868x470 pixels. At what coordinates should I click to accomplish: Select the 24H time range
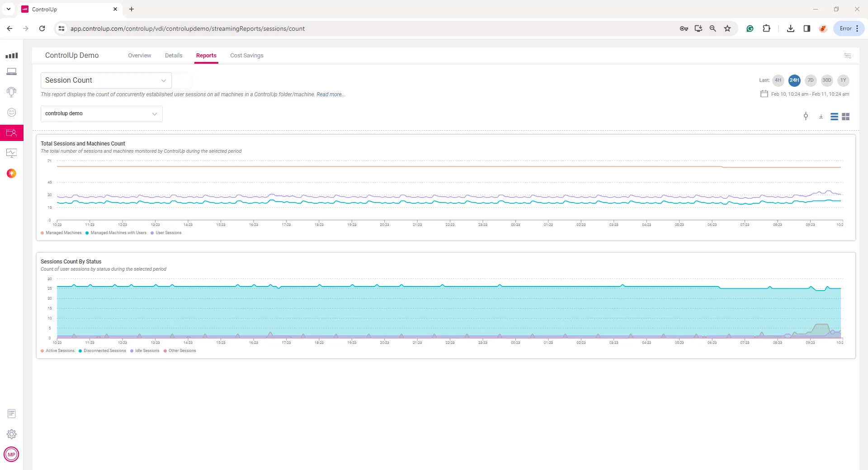coord(794,80)
